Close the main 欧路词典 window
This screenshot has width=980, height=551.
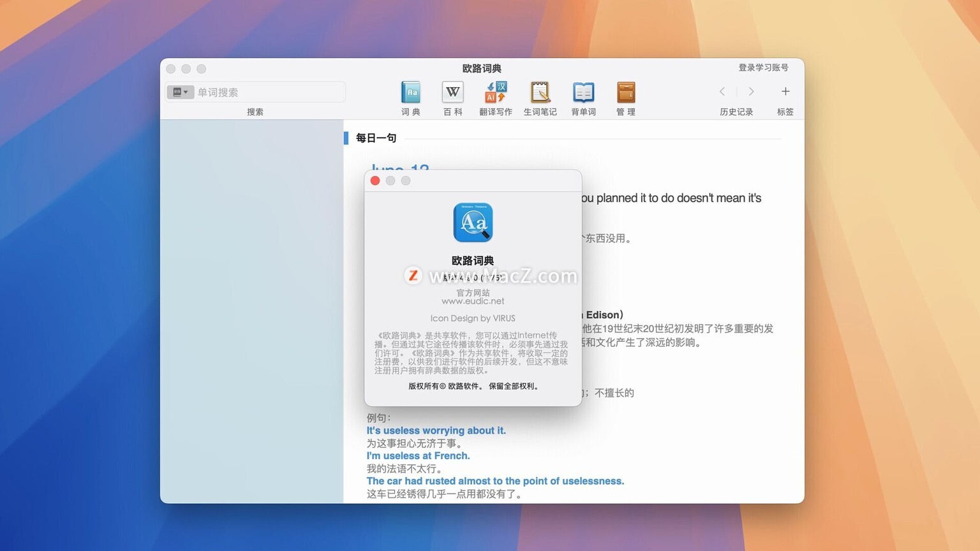pyautogui.click(x=171, y=69)
